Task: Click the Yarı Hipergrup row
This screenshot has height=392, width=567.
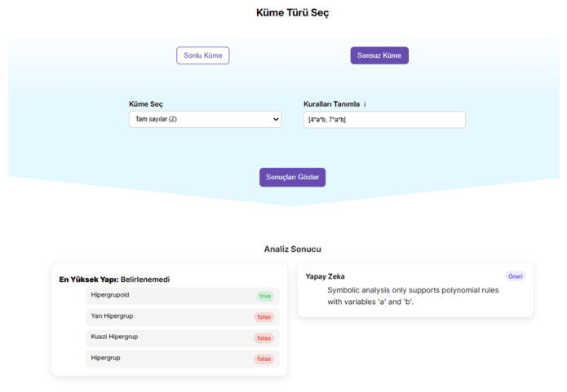Action: [183, 317]
